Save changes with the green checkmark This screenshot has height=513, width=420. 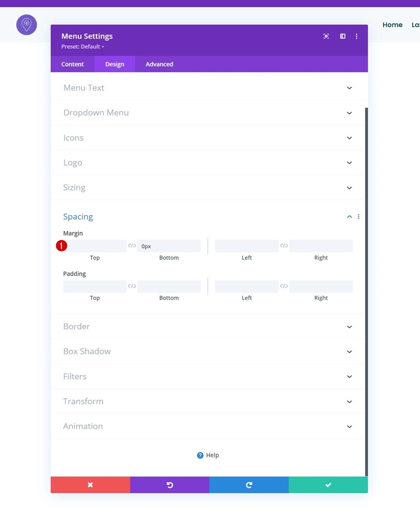tap(328, 485)
